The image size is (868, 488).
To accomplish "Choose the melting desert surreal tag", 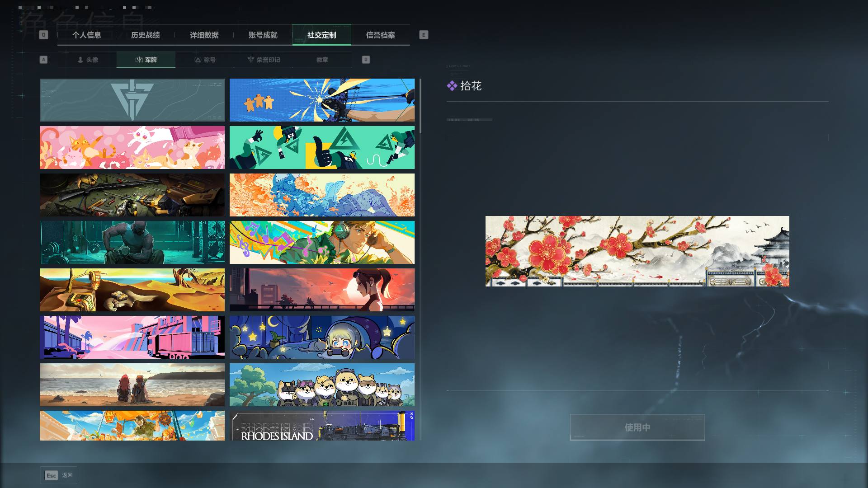I will 132,290.
